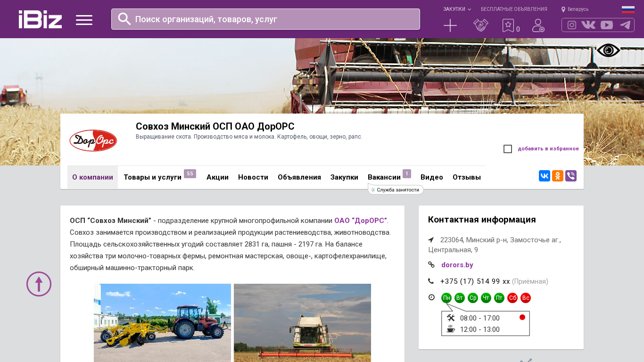Click the iBiz logo
644x362 pixels.
[x=40, y=19]
